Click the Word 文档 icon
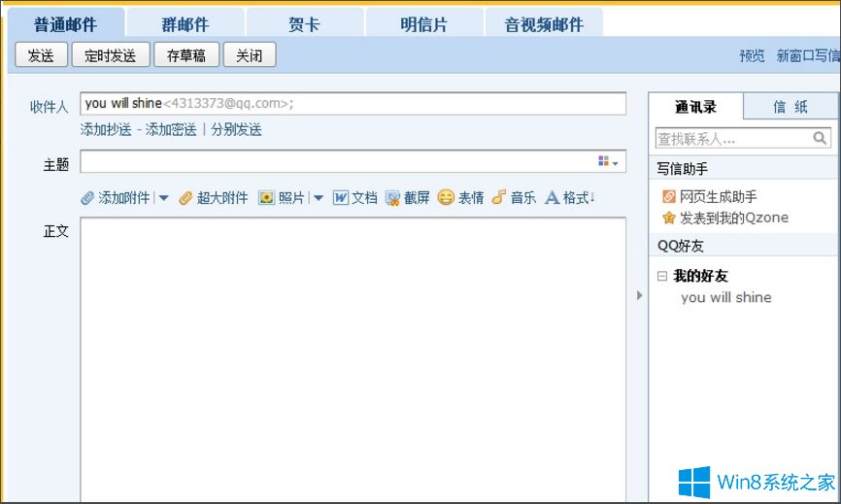This screenshot has width=841, height=504. (x=341, y=198)
